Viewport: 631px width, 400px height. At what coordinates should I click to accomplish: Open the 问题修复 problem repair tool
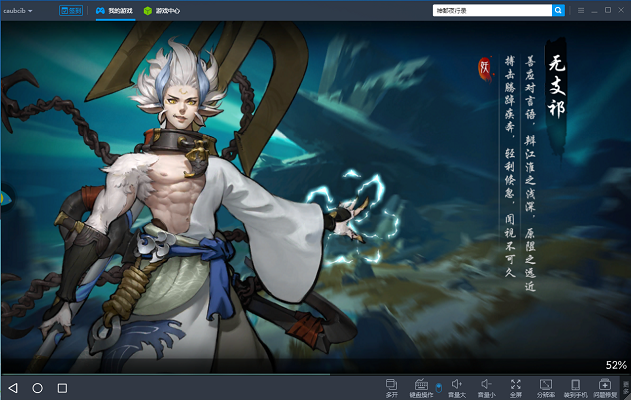point(605,388)
